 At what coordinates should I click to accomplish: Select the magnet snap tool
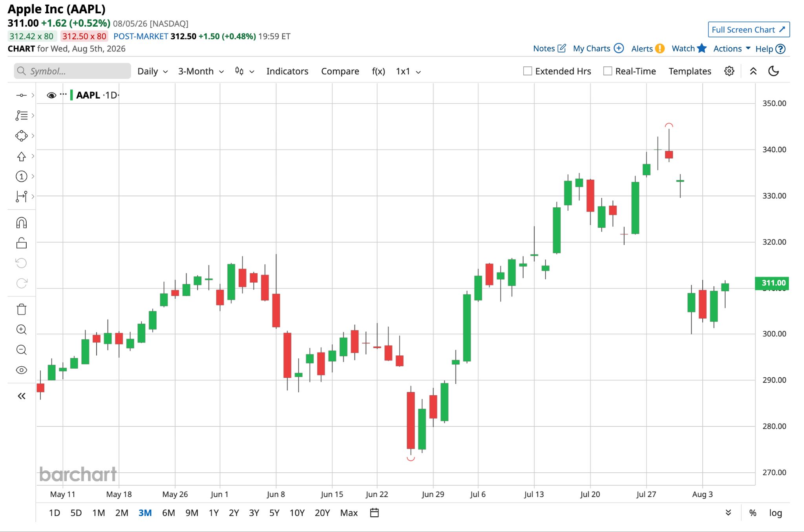click(x=22, y=223)
